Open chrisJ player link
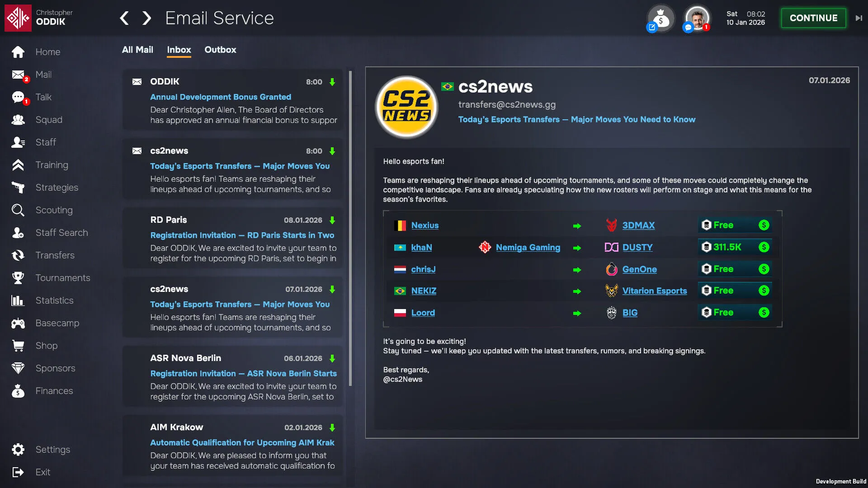This screenshot has height=488, width=868. [423, 269]
